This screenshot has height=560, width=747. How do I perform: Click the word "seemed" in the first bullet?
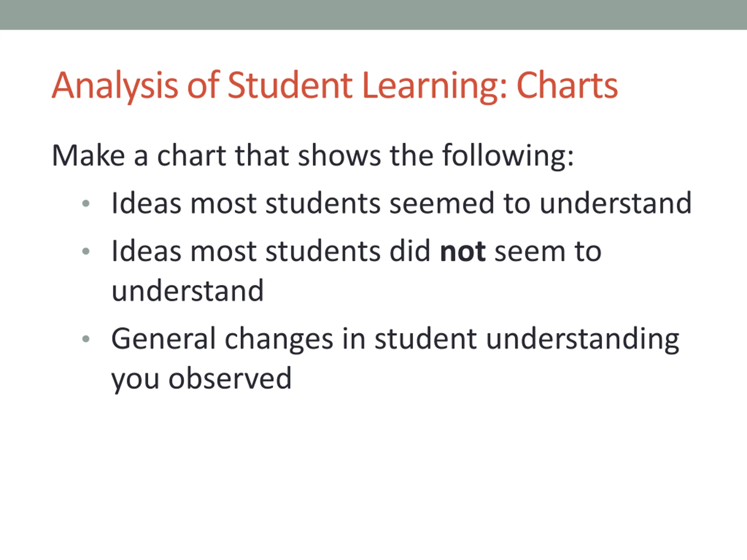(442, 204)
